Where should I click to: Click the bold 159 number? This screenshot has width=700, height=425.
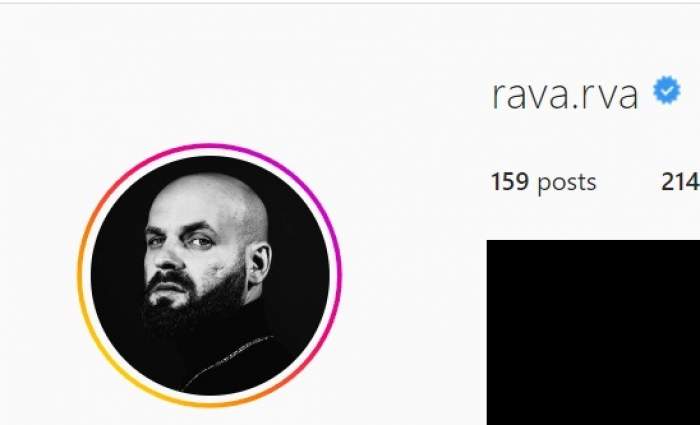click(x=510, y=182)
